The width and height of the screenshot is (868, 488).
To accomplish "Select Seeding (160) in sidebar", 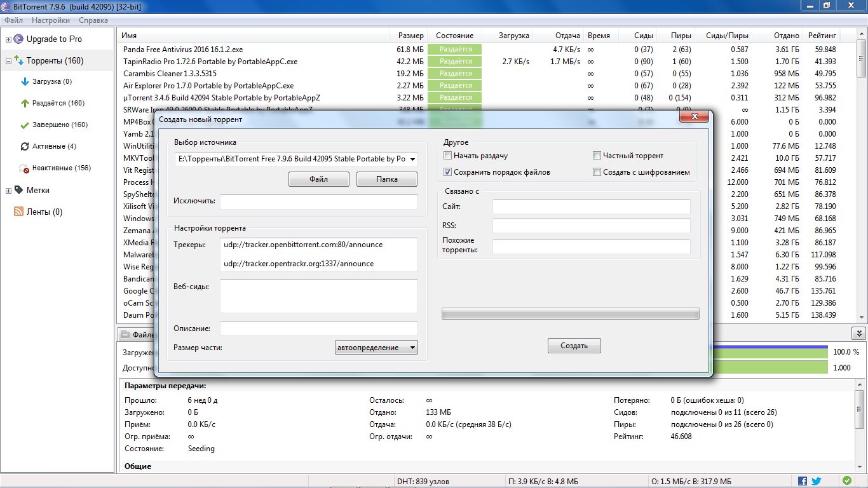I will 58,103.
